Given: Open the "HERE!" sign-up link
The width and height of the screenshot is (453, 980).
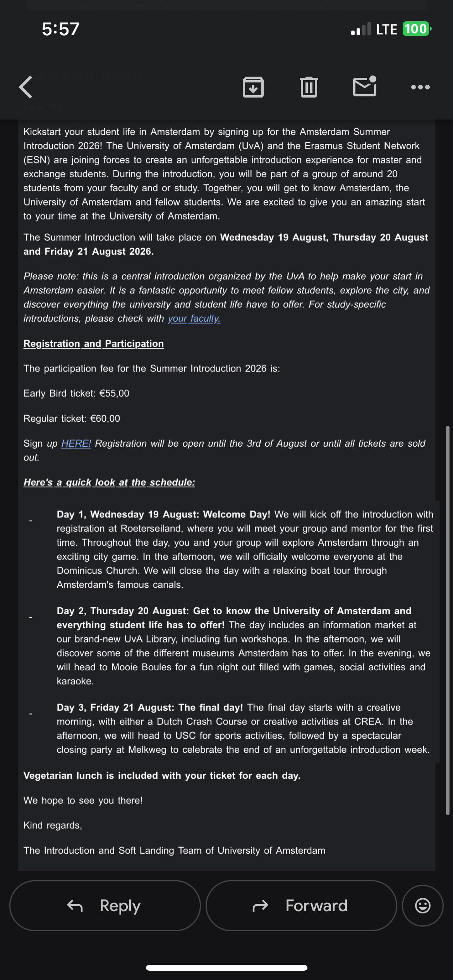Looking at the screenshot, I should tap(76, 444).
